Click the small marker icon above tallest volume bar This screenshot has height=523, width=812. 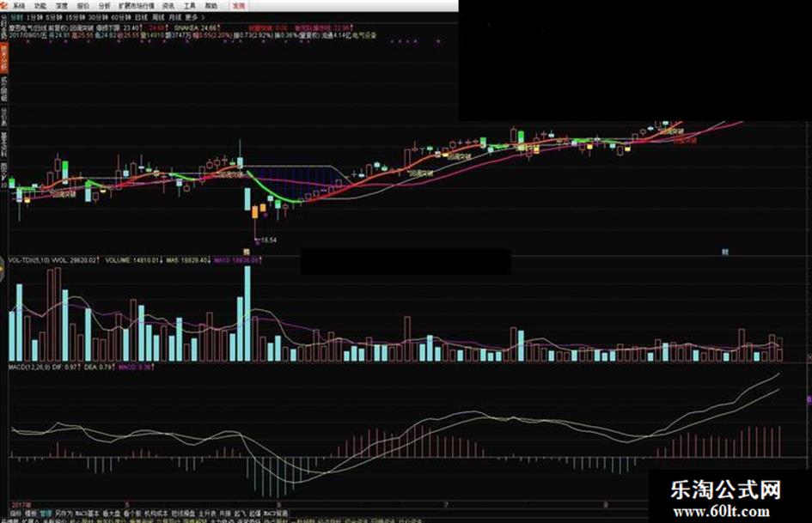(247, 252)
